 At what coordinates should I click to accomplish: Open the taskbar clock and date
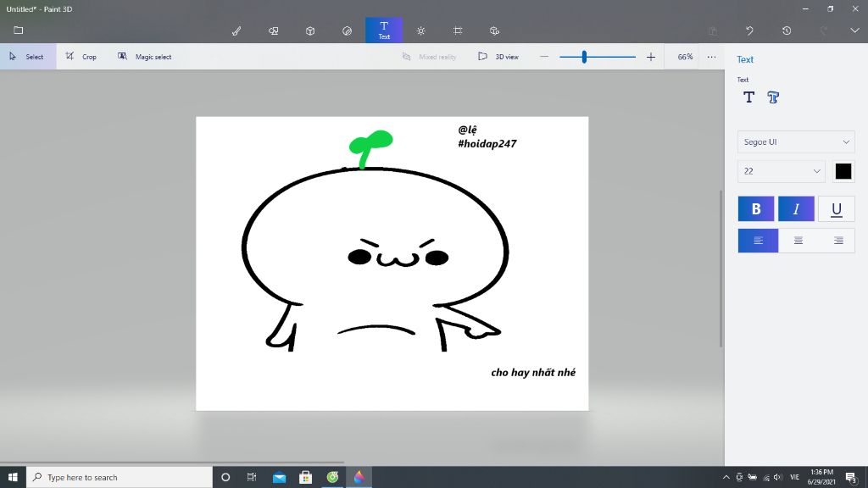tap(821, 477)
